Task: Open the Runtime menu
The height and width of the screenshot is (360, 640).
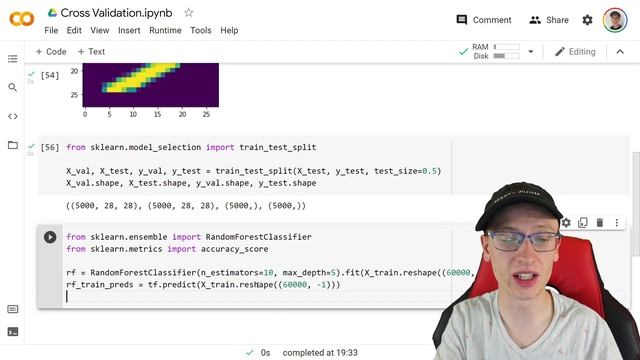Action: 165,30
